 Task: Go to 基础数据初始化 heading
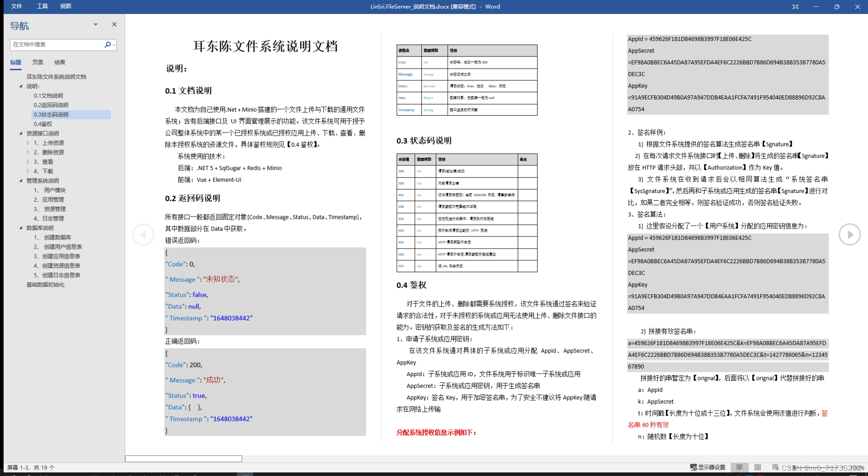point(45,285)
